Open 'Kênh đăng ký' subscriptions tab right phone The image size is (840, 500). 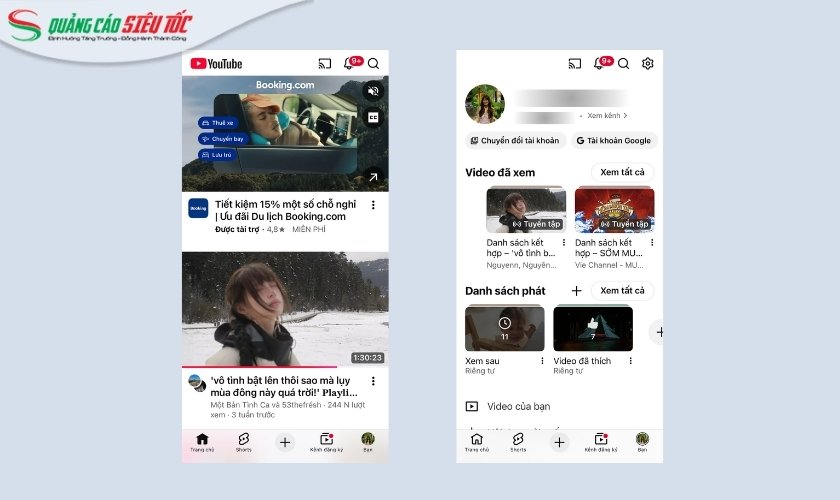coord(601,443)
